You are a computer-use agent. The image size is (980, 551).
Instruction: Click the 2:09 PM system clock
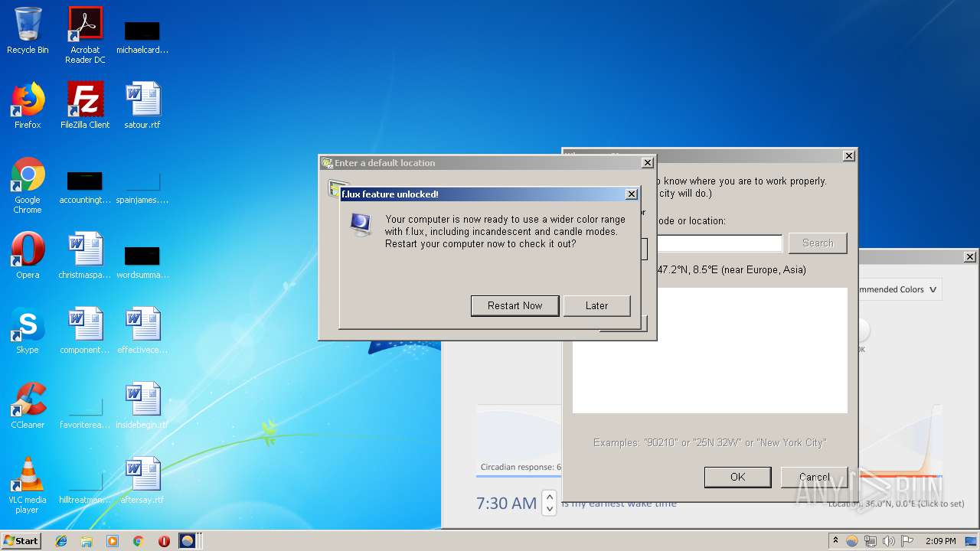(x=940, y=541)
